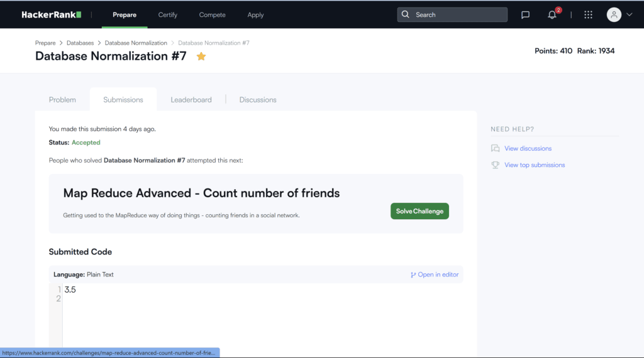Screen dimensions: 644x358
Task: Click the discussions speech bubble icon
Action: tap(496, 148)
